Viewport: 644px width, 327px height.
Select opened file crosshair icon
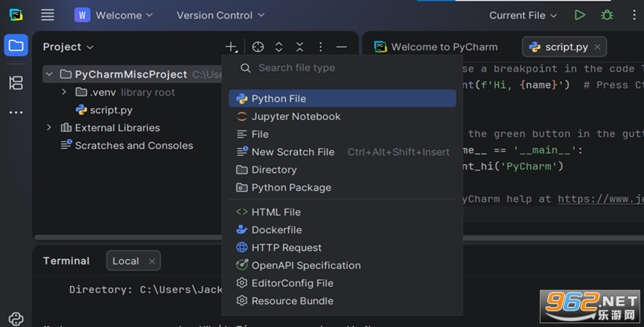pyautogui.click(x=258, y=47)
